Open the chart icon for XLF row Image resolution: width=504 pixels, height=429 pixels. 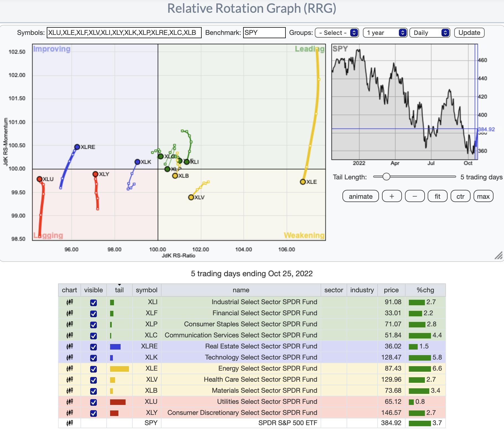pos(69,313)
